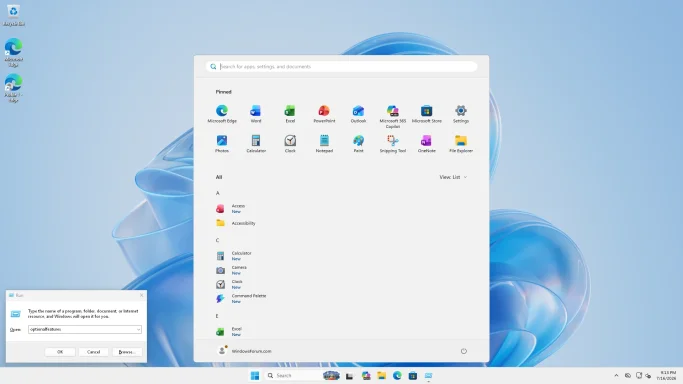Open Microsoft Store from the taskbar
Screen dimensions: 683x384
[x=413, y=376]
